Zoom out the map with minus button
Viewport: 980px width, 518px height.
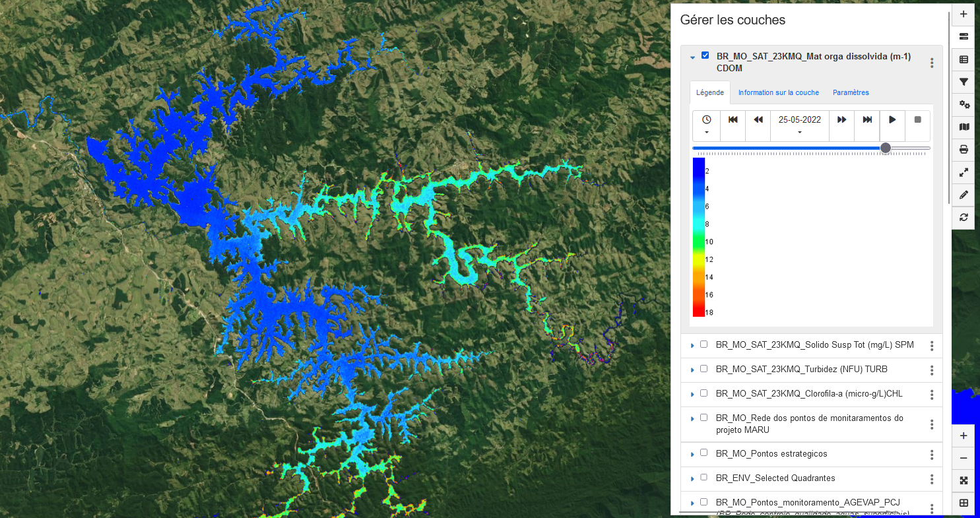tap(964, 458)
